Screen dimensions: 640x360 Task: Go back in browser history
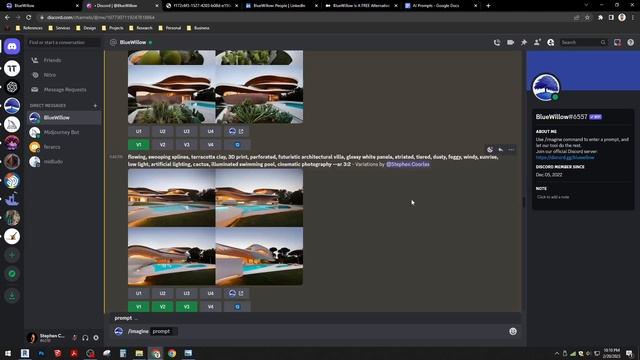click(7, 18)
